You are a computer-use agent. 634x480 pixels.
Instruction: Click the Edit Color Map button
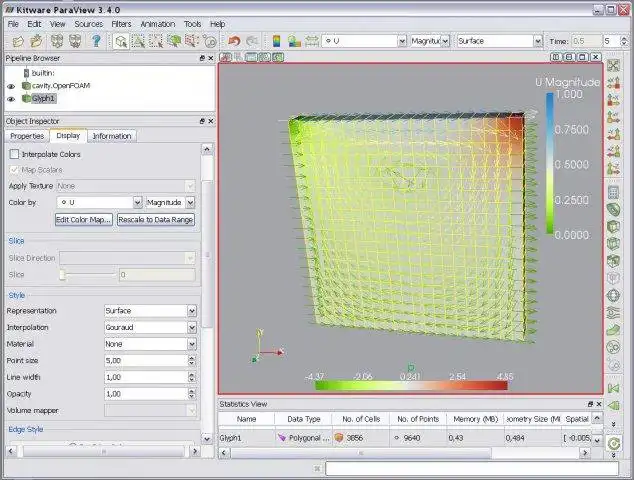coord(83,220)
